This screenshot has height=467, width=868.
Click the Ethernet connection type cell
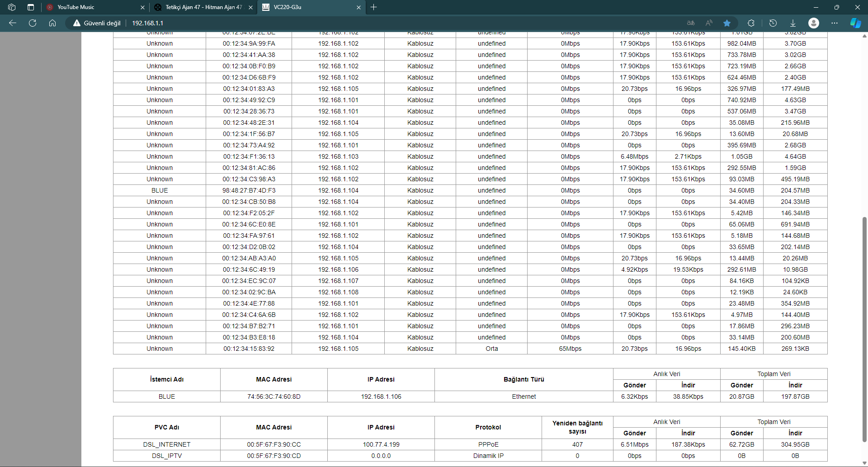point(524,396)
